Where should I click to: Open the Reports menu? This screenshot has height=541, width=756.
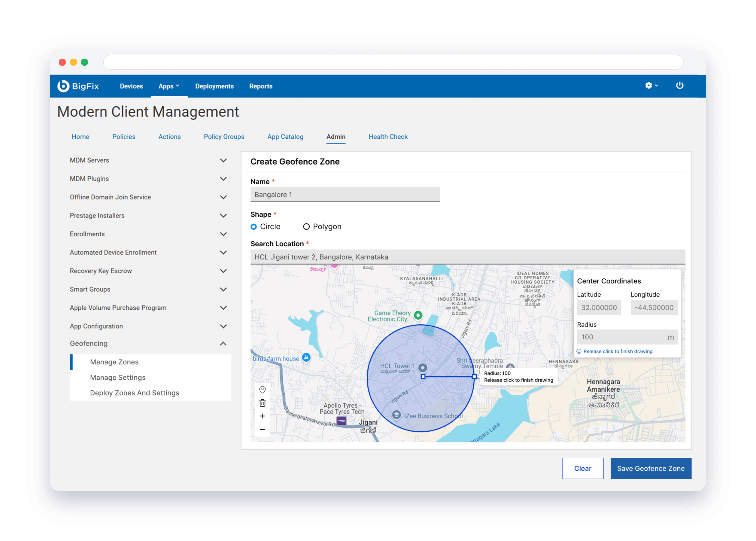261,86
